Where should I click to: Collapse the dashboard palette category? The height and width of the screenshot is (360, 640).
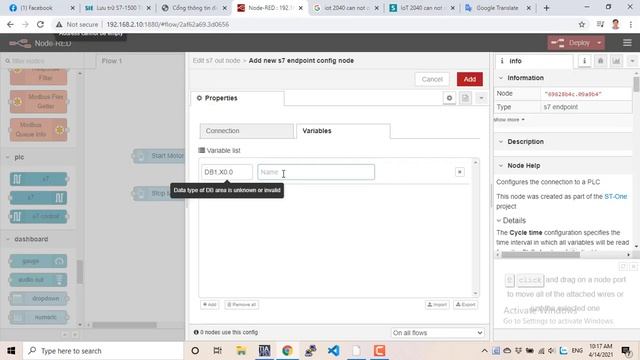click(8, 239)
